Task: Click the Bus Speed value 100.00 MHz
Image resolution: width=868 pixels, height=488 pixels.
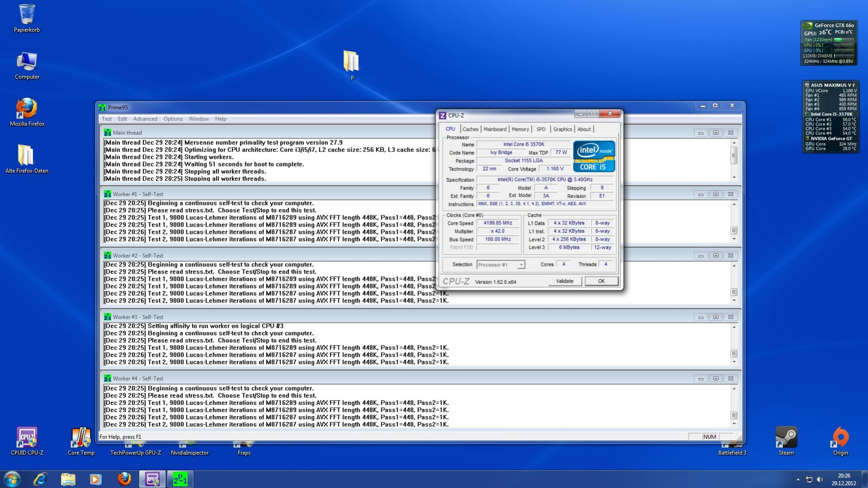Action: pos(498,239)
